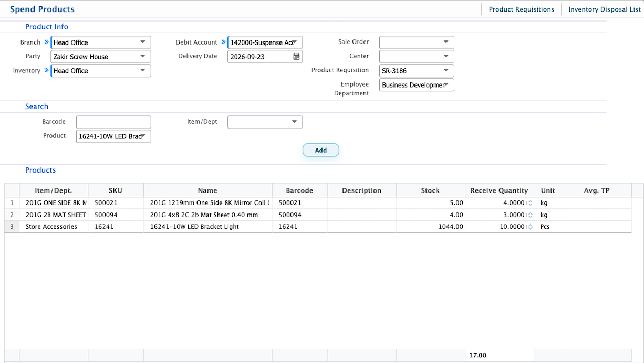The image size is (644, 363).
Task: Go to Inventory Disposal List
Action: pyautogui.click(x=605, y=9)
